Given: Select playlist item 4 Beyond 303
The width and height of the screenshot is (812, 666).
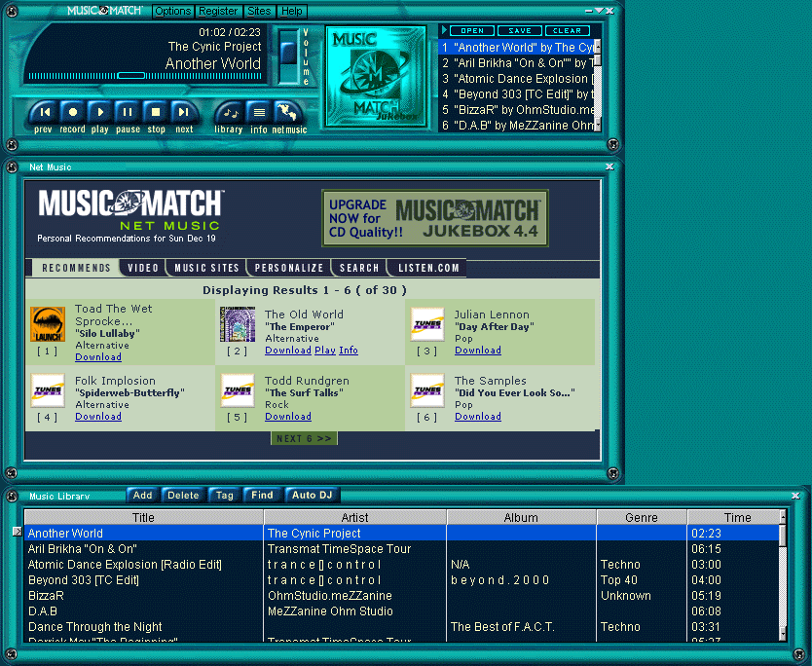Looking at the screenshot, I should [x=516, y=94].
